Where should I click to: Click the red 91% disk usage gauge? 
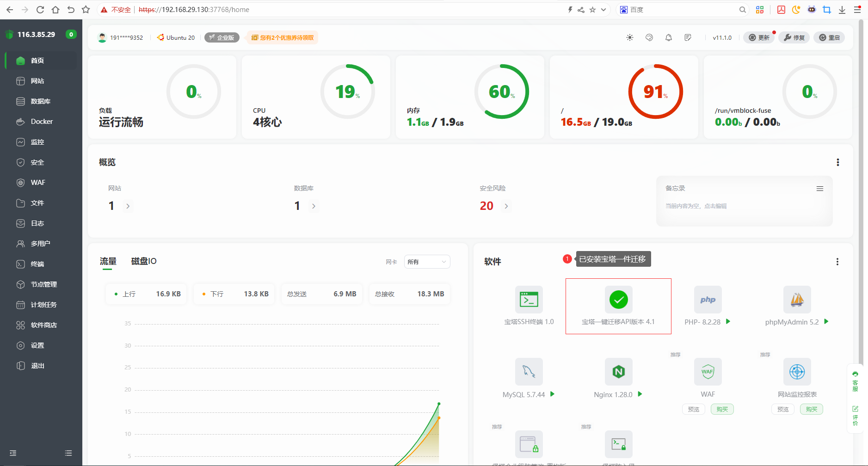coord(655,92)
